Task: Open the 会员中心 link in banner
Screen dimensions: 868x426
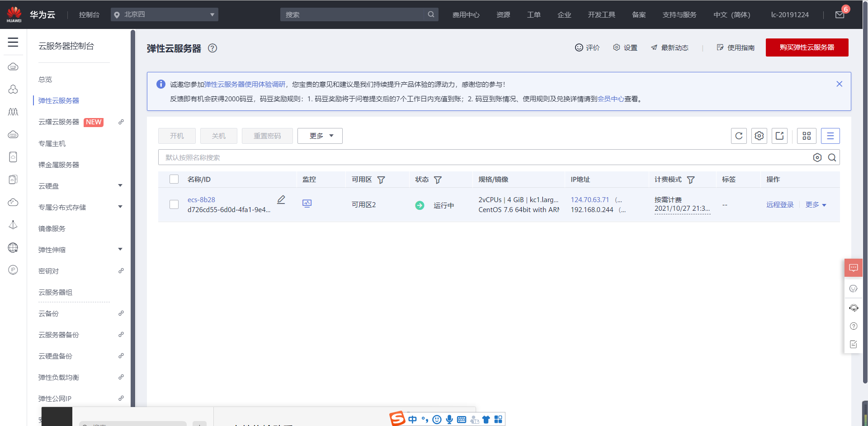Action: 611,99
